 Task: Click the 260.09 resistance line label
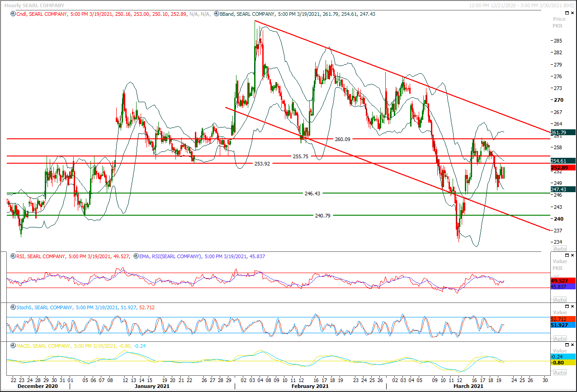click(342, 139)
